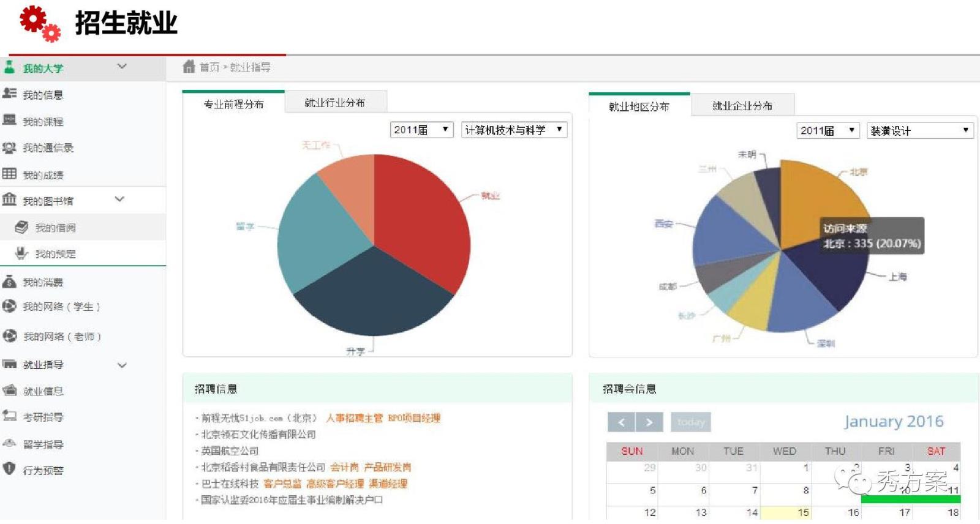Open 我的信息 sidebar icon
Viewport: 980px width, 524px height.
tap(9, 94)
